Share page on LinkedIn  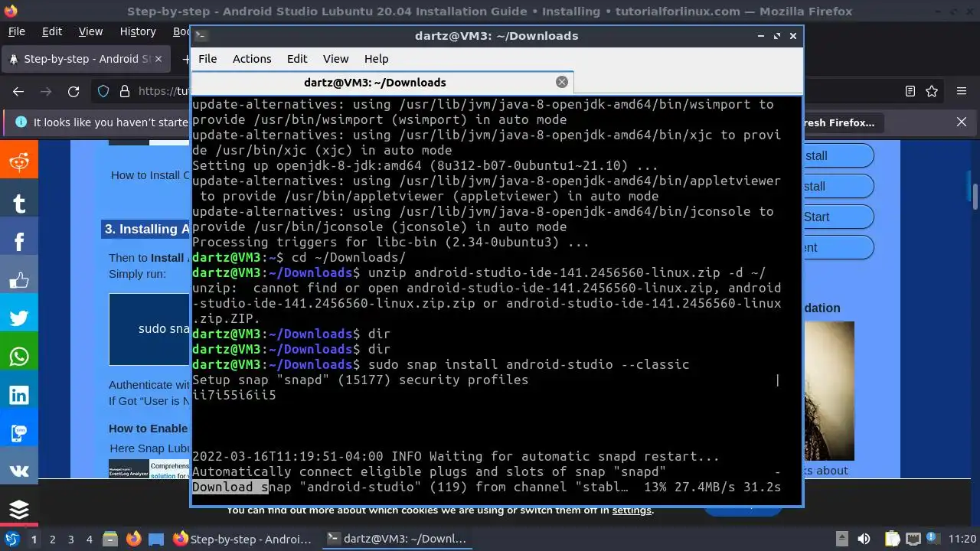tap(19, 395)
